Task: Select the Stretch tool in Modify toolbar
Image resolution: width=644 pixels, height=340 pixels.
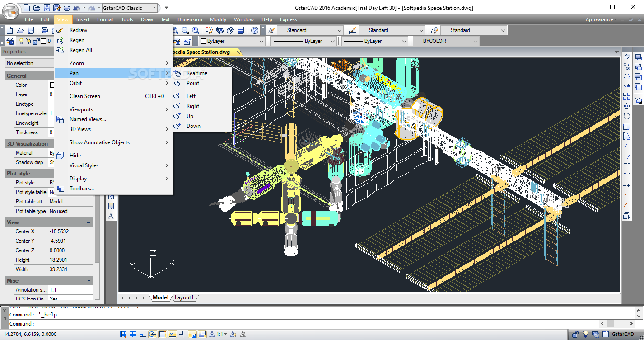Action: tap(626, 136)
